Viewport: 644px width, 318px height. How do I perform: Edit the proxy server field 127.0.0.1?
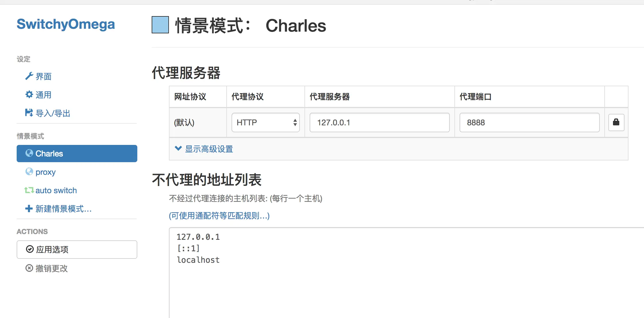coord(380,122)
